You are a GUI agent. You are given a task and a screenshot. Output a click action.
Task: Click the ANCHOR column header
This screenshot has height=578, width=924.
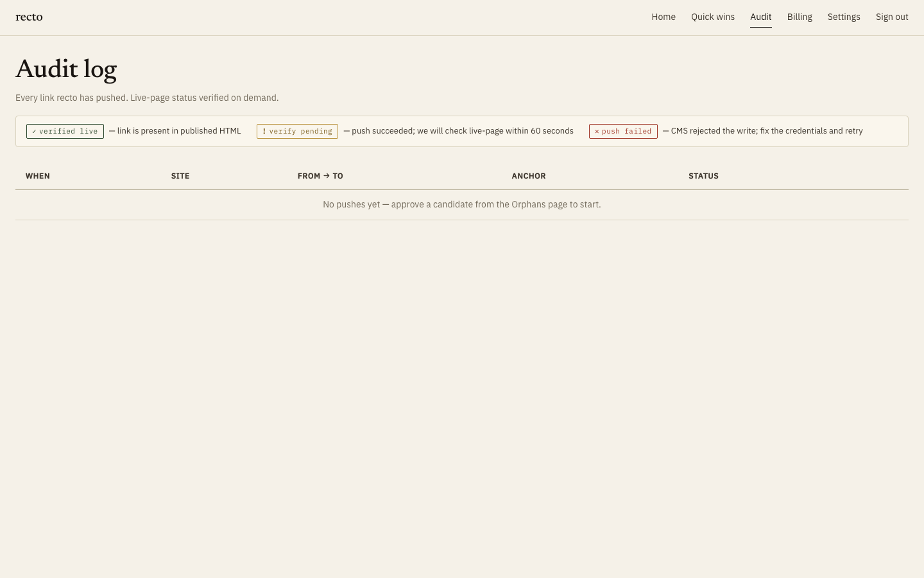[x=529, y=176]
